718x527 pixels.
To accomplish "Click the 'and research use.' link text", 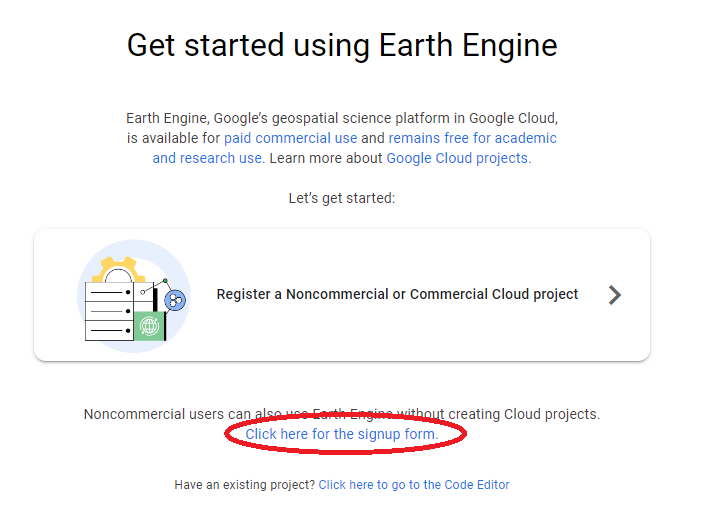I will coord(209,158).
